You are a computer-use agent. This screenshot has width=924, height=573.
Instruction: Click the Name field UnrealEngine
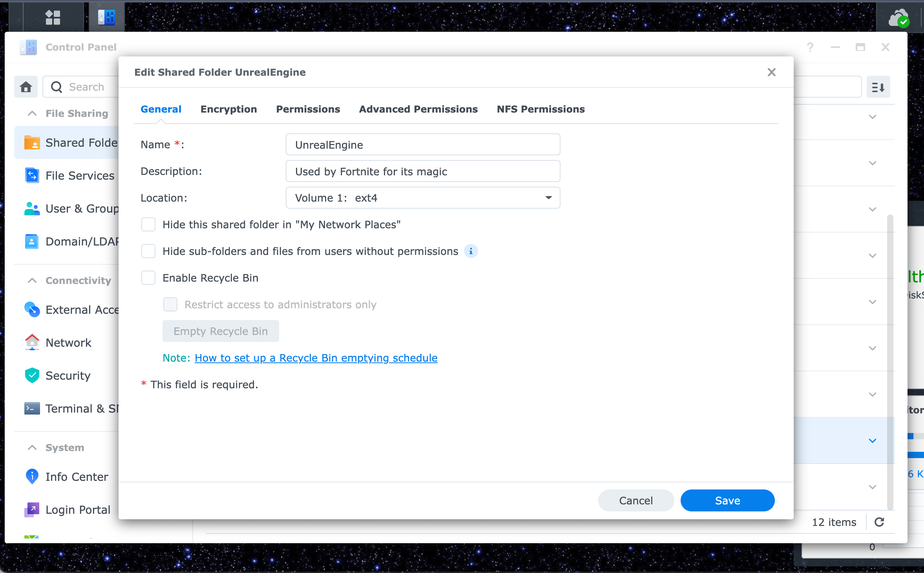tap(423, 144)
